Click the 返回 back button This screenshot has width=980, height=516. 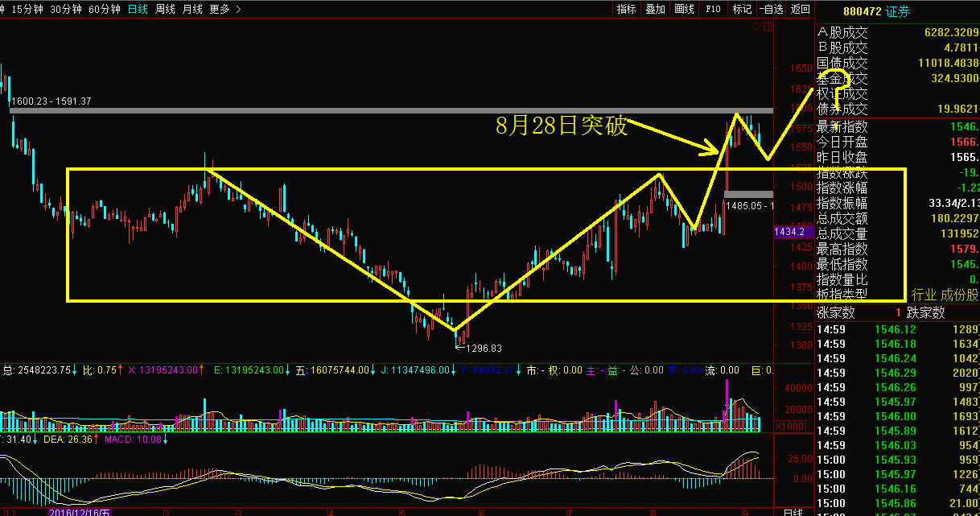point(800,9)
